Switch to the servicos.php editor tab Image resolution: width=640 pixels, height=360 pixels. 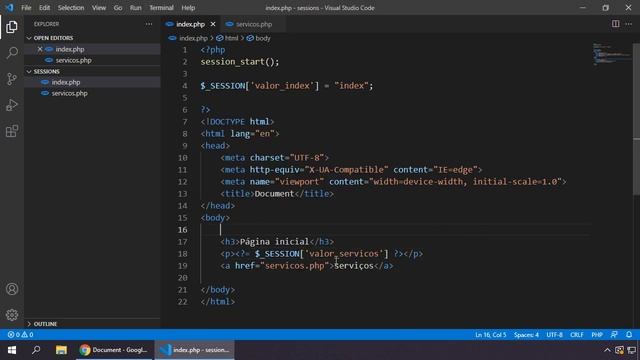253,24
